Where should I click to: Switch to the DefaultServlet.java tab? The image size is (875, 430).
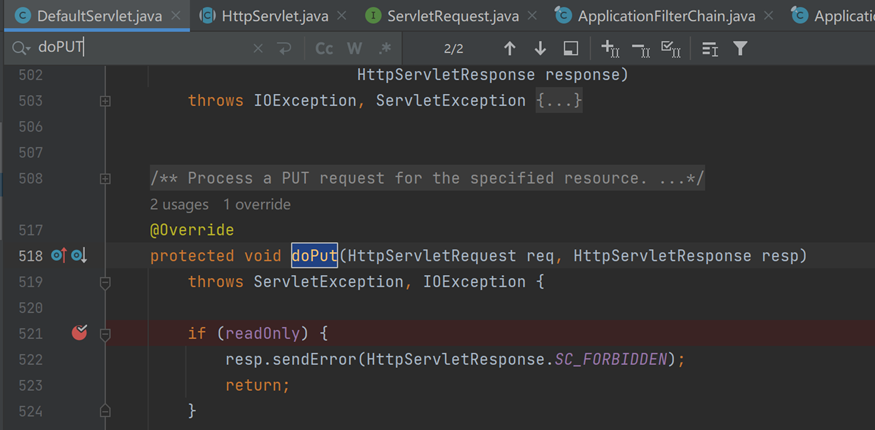[95, 16]
